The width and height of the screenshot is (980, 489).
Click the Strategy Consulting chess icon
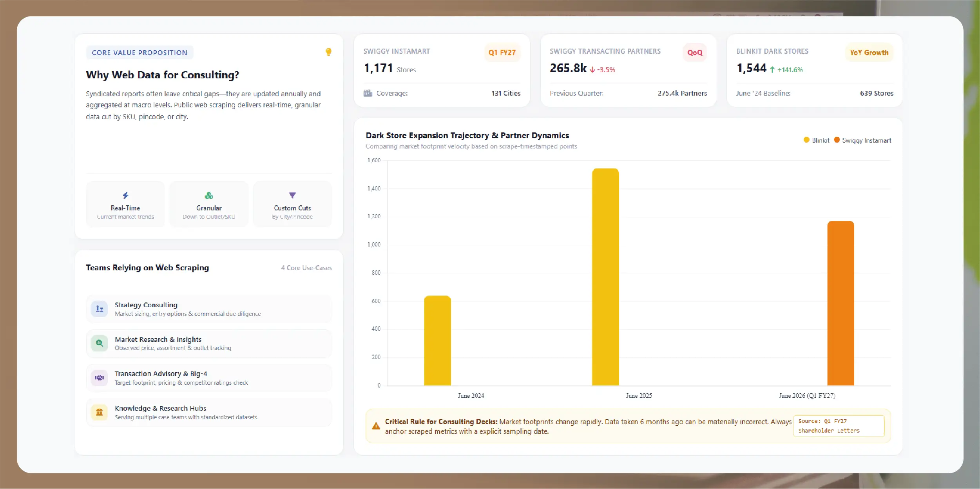coord(100,309)
